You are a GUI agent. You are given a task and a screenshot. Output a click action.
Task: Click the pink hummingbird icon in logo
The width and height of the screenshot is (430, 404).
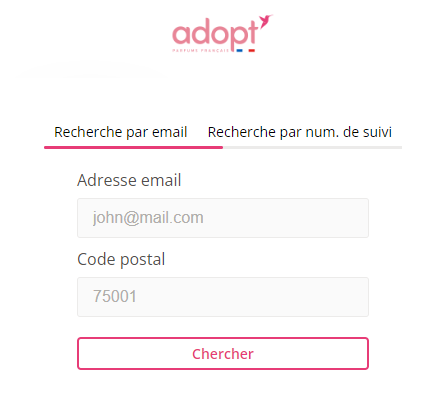266,21
